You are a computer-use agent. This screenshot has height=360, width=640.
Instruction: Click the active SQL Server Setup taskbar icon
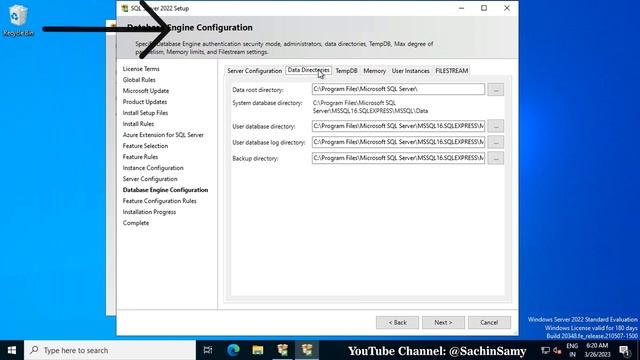point(307,350)
